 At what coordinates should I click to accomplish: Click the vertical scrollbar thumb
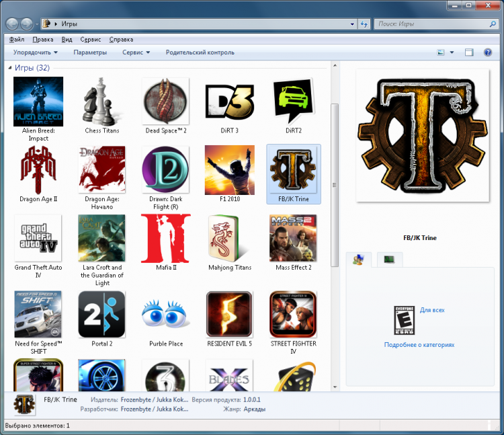pyautogui.click(x=335, y=185)
